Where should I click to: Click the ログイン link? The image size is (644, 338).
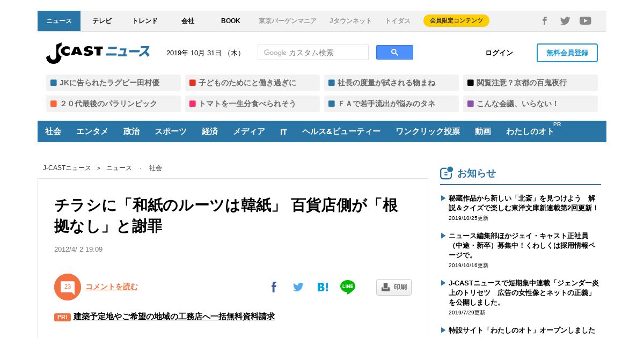click(x=499, y=53)
